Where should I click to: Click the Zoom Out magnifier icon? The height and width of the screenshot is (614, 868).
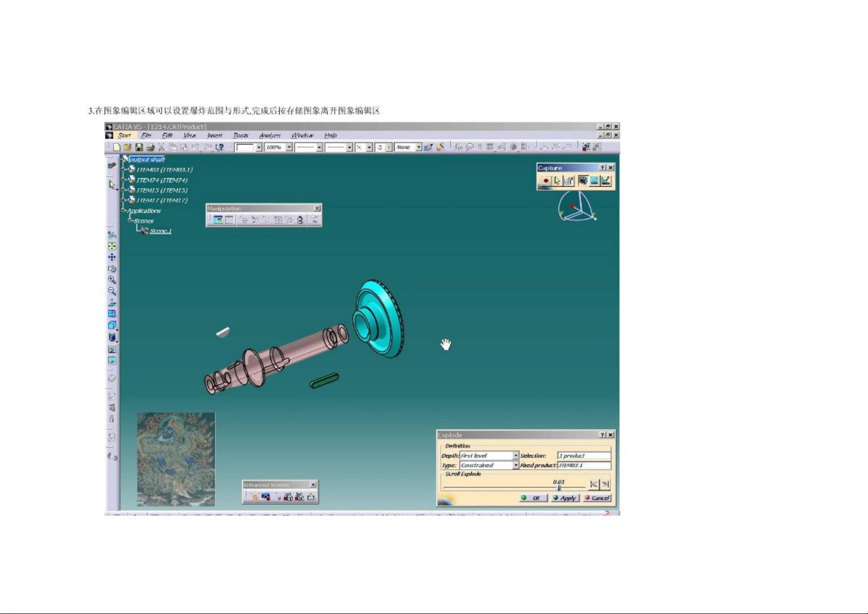pyautogui.click(x=112, y=291)
